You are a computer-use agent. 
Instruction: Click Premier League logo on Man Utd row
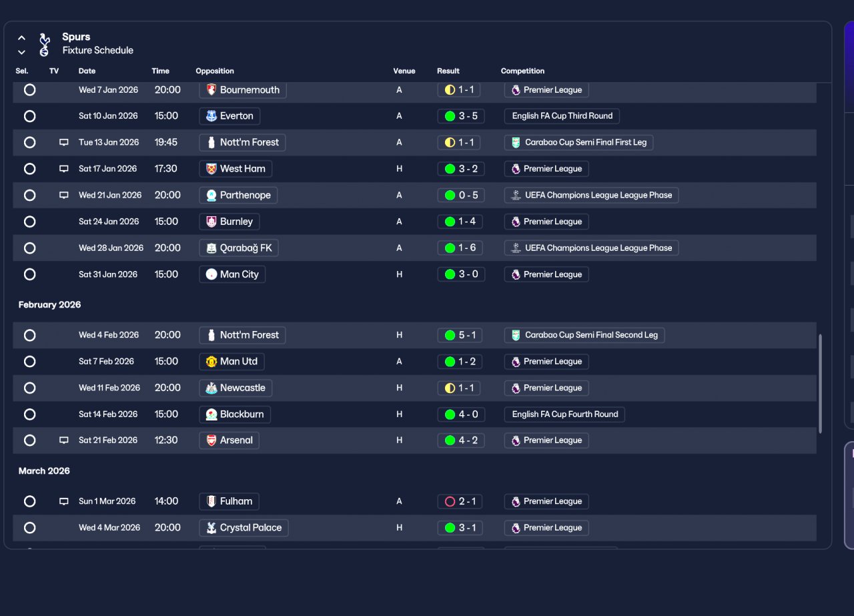[516, 362]
